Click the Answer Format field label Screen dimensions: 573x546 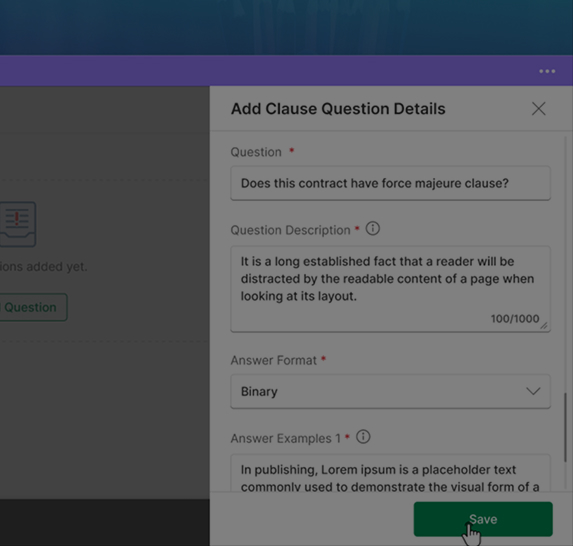click(x=273, y=360)
